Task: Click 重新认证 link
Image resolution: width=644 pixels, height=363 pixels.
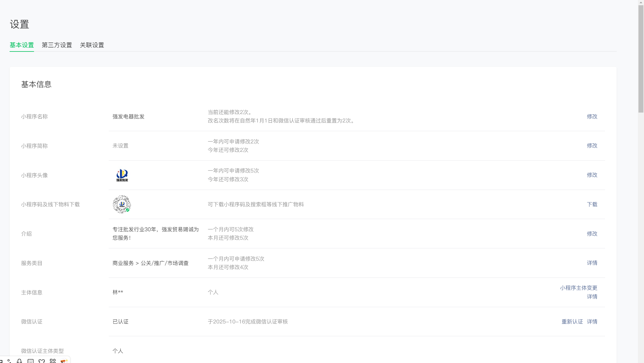Action: 572,321
